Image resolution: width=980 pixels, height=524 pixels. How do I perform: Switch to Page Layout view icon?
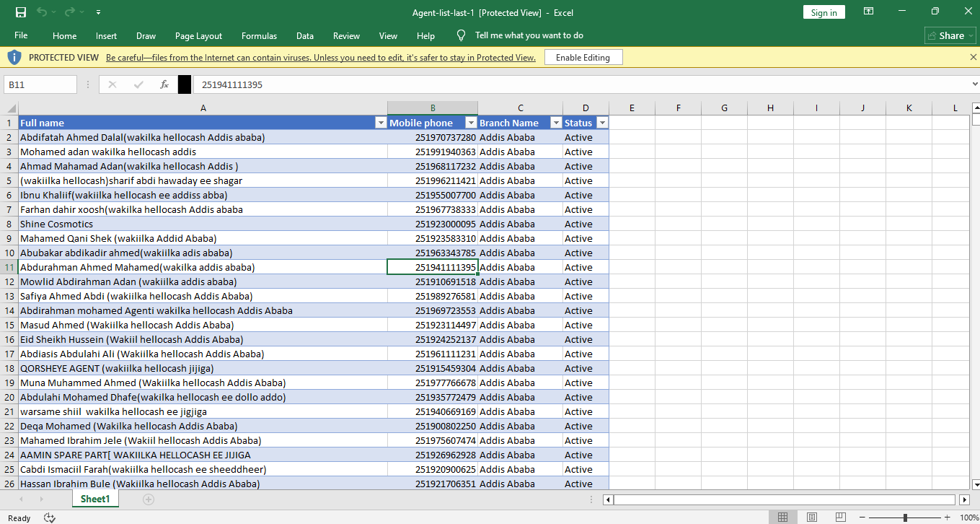pyautogui.click(x=812, y=518)
